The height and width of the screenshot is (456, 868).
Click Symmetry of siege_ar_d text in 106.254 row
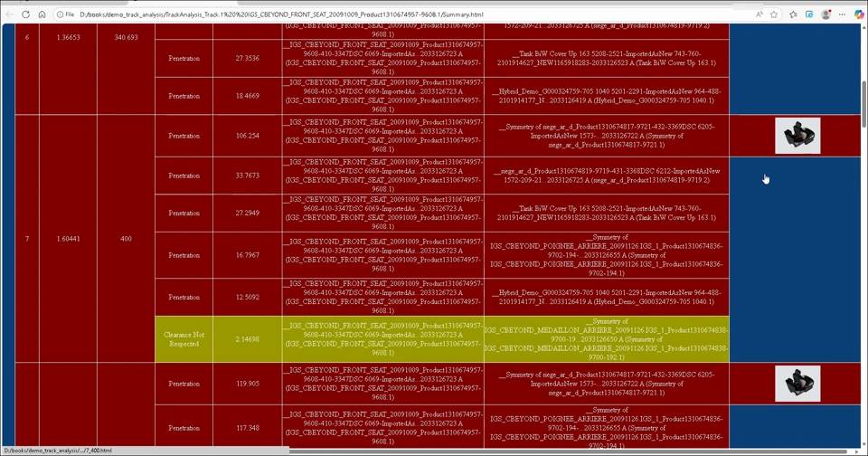[x=606, y=136]
